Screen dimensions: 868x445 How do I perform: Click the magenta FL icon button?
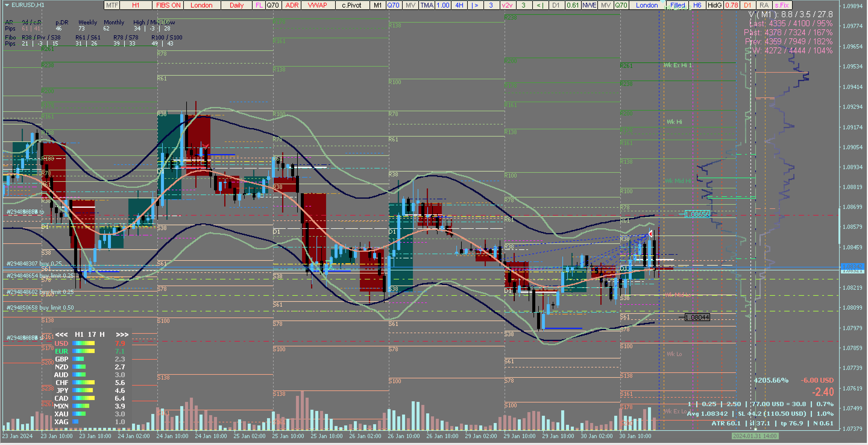(259, 5)
